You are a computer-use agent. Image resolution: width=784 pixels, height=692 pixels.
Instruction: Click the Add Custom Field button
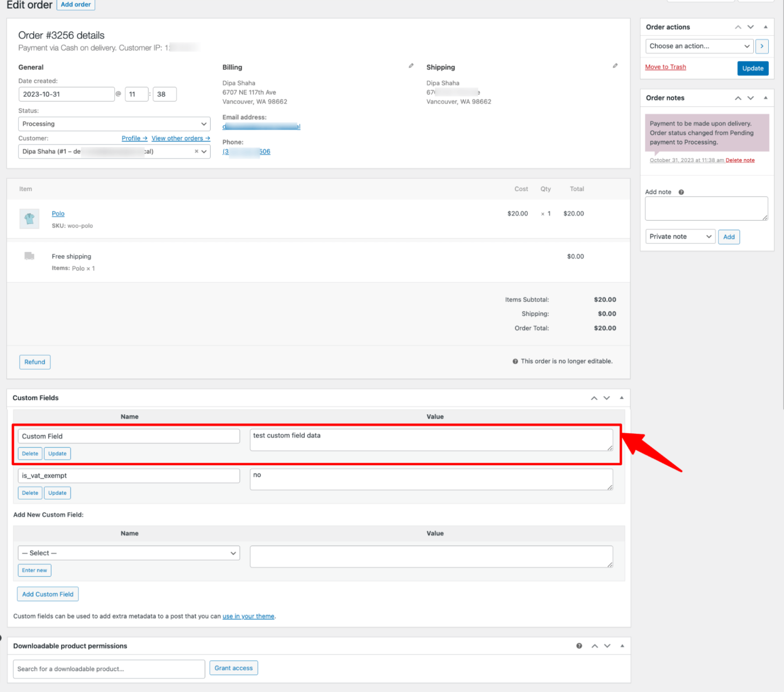(x=47, y=594)
